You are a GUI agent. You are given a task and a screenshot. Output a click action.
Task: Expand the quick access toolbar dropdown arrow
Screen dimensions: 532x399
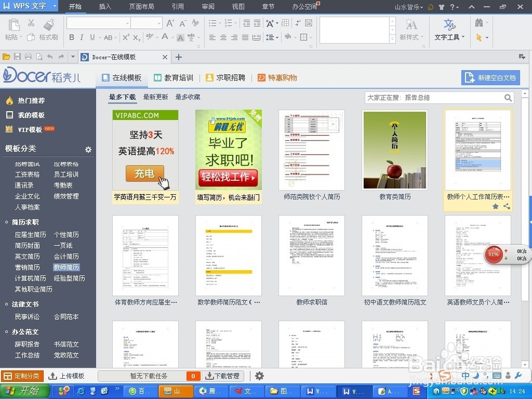coord(72,57)
